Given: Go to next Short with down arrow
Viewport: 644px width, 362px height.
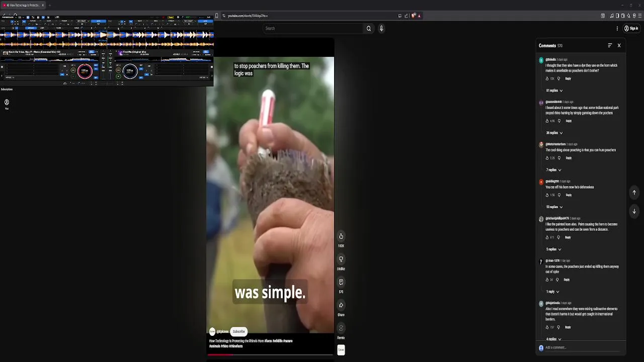Looking at the screenshot, I should click(634, 211).
